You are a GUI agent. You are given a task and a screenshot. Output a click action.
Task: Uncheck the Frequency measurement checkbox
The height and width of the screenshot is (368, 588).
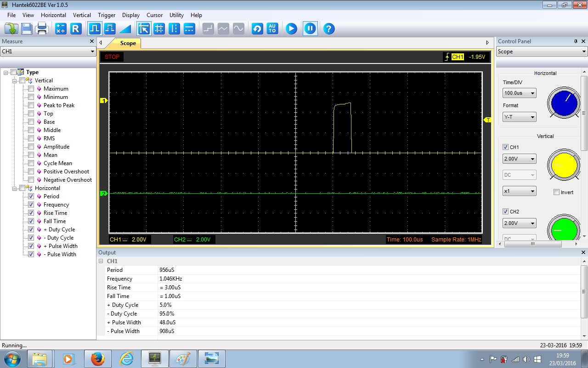(x=31, y=205)
